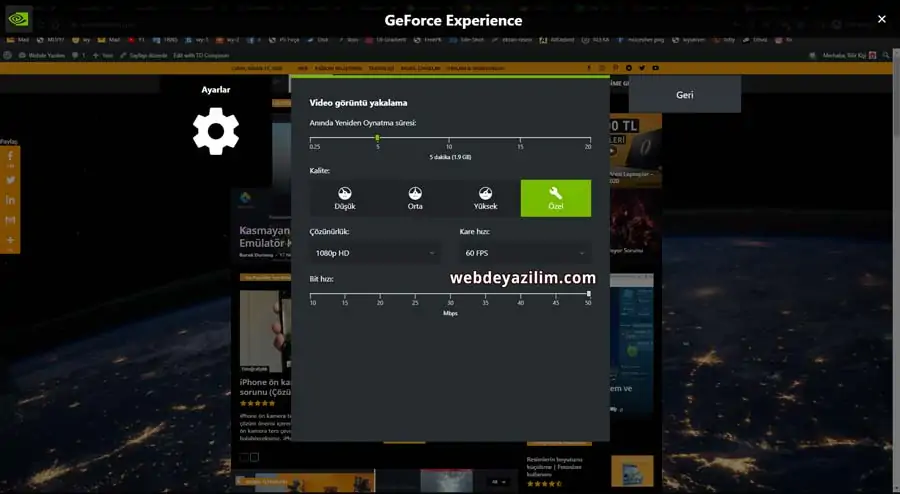This screenshot has height=494, width=900.
Task: Select the Özel custom quality option
Action: point(556,199)
